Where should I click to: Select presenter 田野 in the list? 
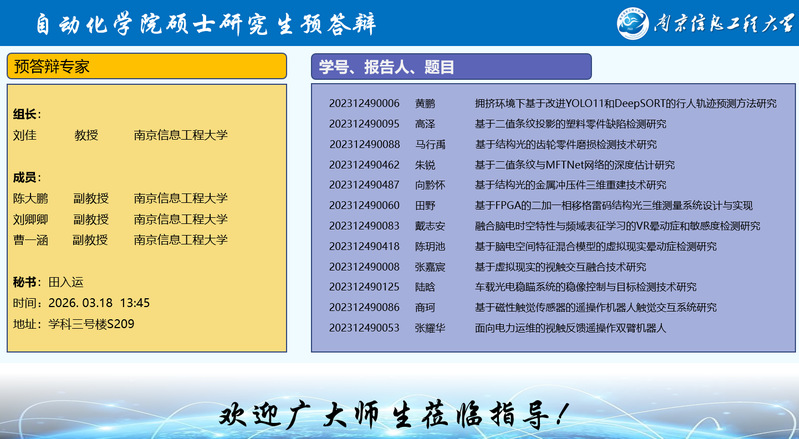coord(425,206)
